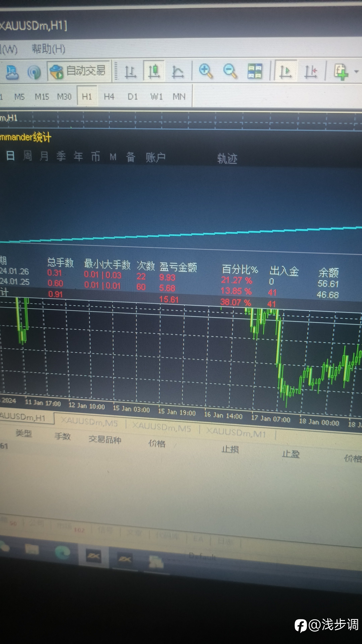Image resolution: width=362 pixels, height=644 pixels.
Task: Open the add indicators list
Action: point(341,72)
